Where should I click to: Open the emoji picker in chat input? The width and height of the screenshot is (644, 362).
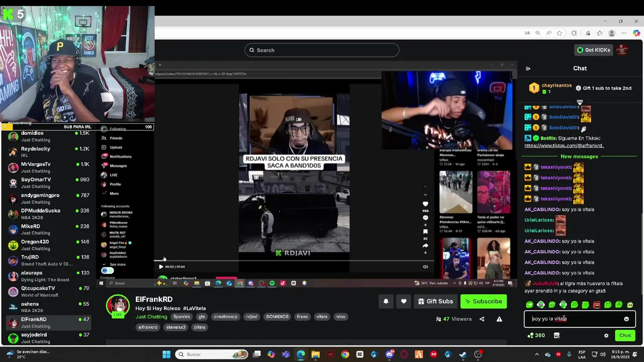coord(626,319)
